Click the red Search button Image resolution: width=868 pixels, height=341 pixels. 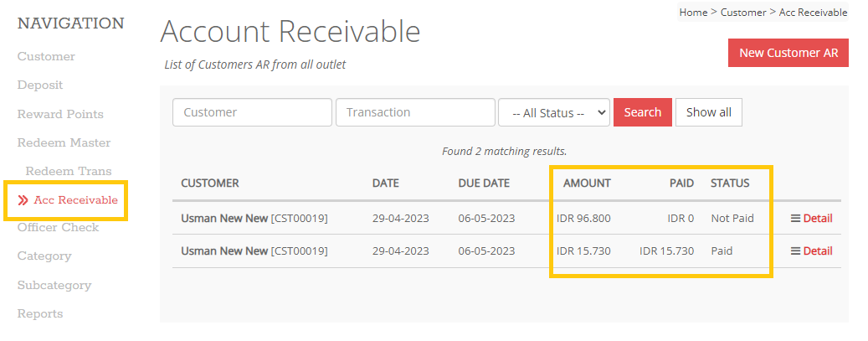(642, 112)
